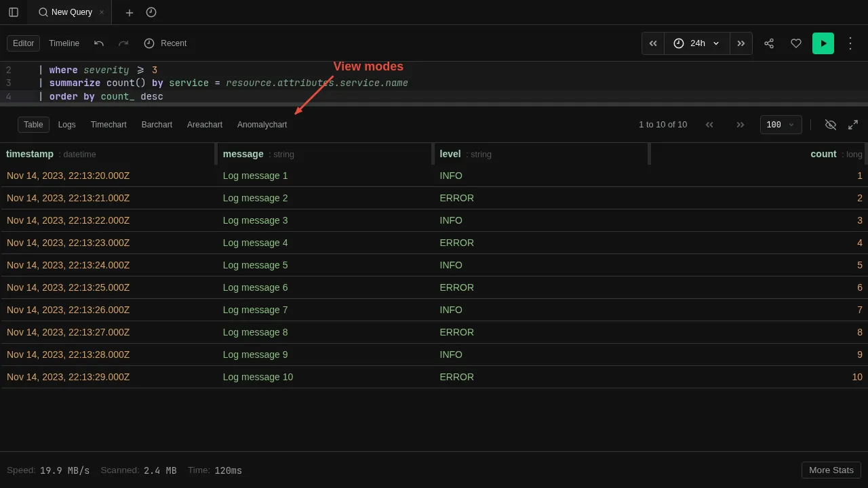
Task: Run the query with the green play button
Action: point(823,43)
